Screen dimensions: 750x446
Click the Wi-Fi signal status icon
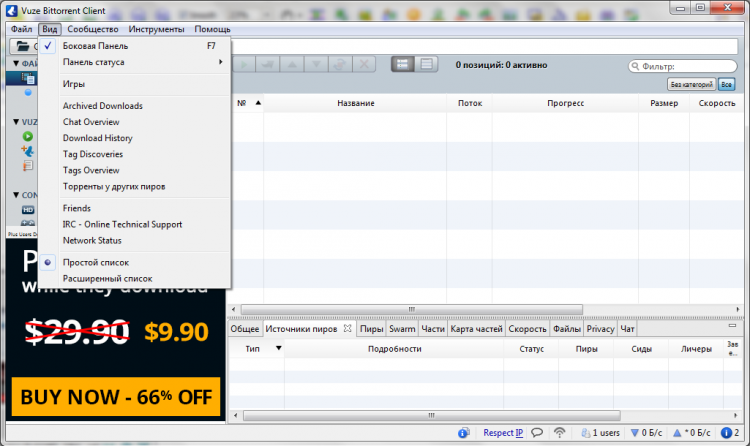[x=559, y=433]
